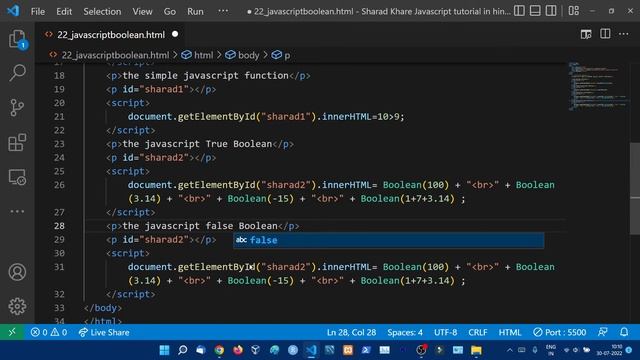Toggle the secondary side bar layout icon

click(551, 11)
